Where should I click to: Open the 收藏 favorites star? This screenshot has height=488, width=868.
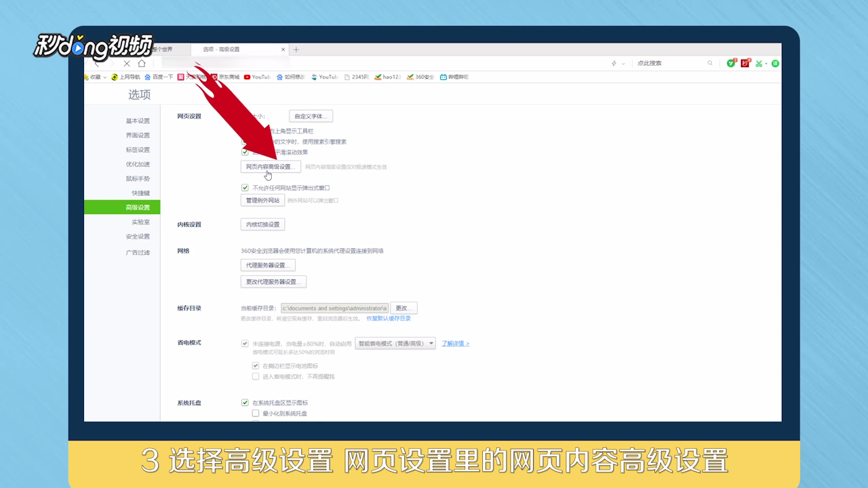(x=87, y=77)
